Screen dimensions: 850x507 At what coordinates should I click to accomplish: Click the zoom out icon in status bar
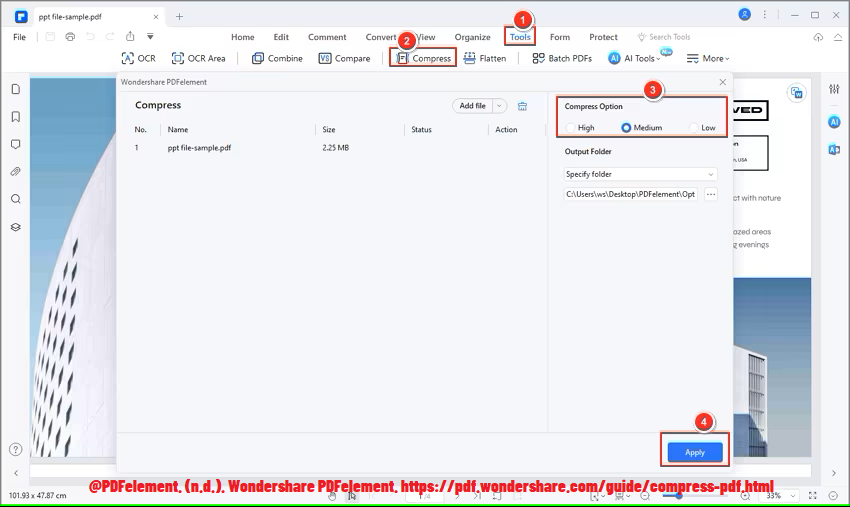(645, 496)
